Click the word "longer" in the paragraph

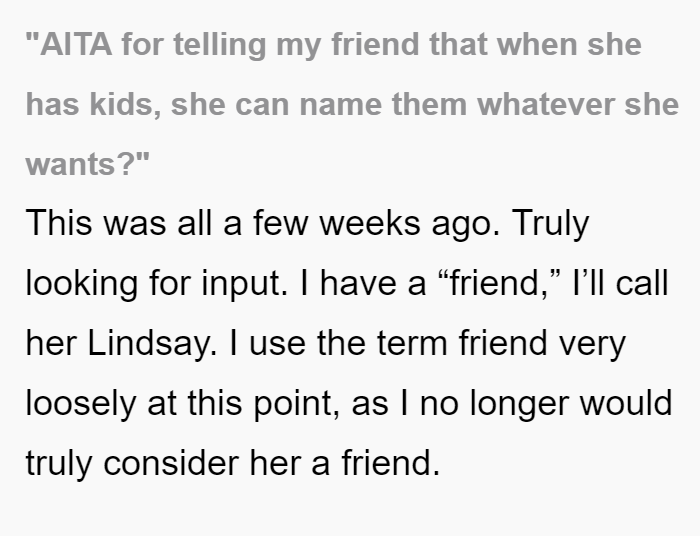tap(519, 403)
